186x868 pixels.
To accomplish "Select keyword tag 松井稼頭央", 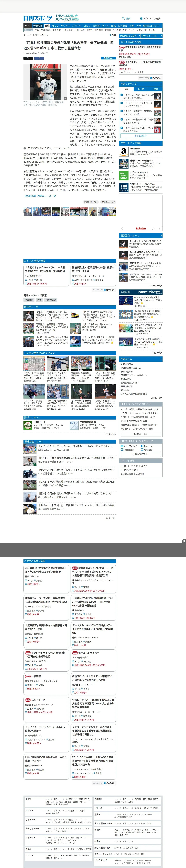I will click(x=51, y=300).
